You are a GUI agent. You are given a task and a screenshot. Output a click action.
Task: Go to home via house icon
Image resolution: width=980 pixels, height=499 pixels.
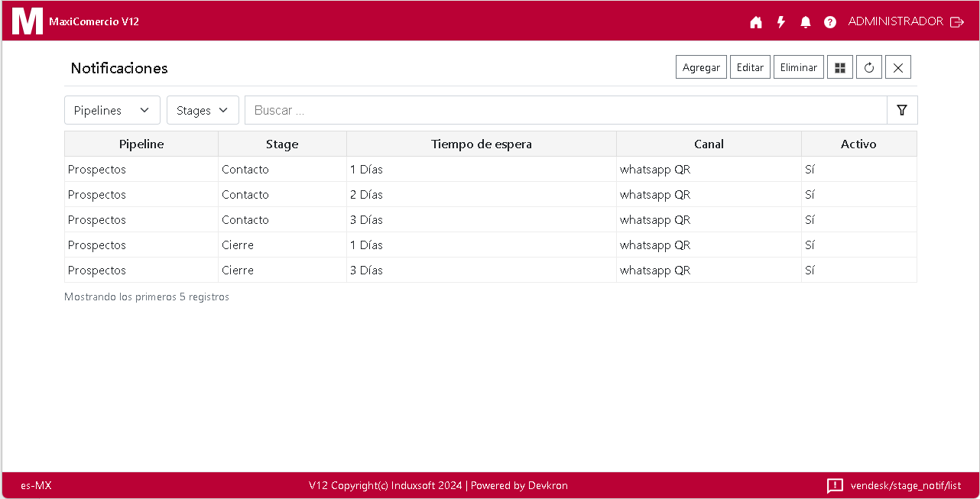[x=756, y=22]
